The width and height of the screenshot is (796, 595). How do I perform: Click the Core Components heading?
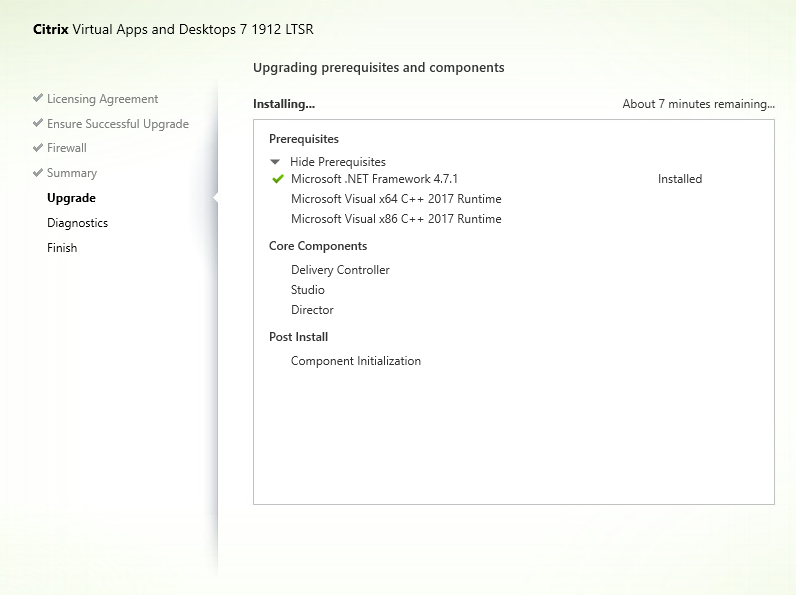tap(318, 246)
